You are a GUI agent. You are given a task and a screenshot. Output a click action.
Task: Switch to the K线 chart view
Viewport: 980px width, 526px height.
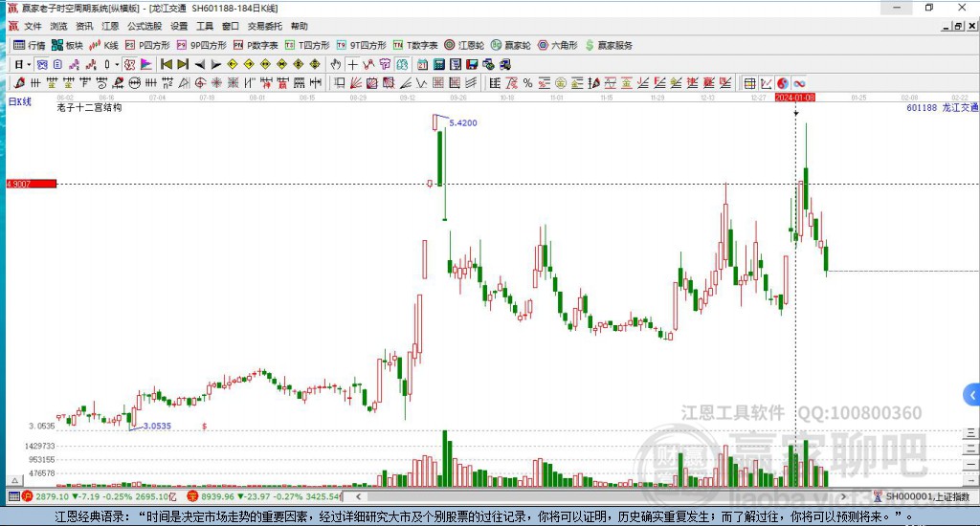103,45
